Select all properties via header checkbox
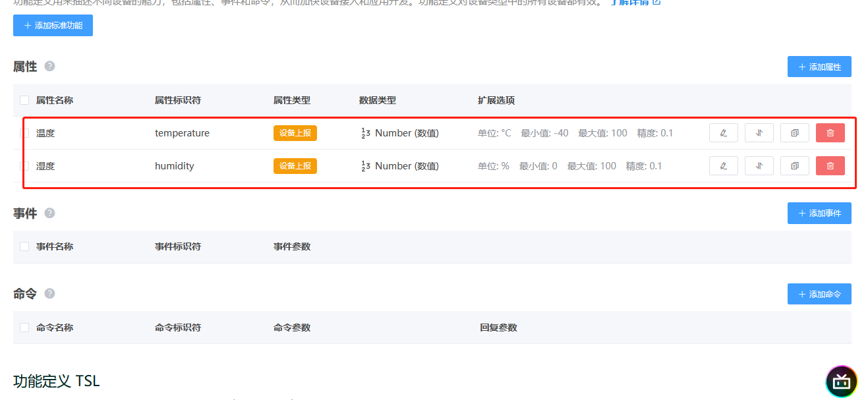This screenshot has height=400, width=868. pyautogui.click(x=24, y=100)
